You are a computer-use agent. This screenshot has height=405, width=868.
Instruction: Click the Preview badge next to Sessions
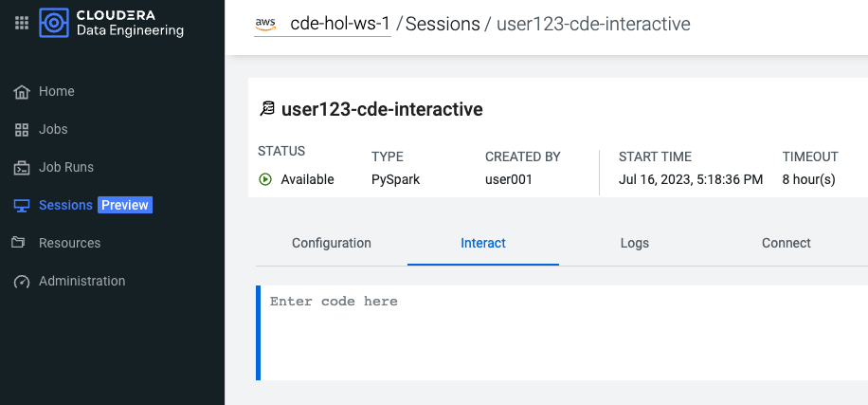[125, 205]
